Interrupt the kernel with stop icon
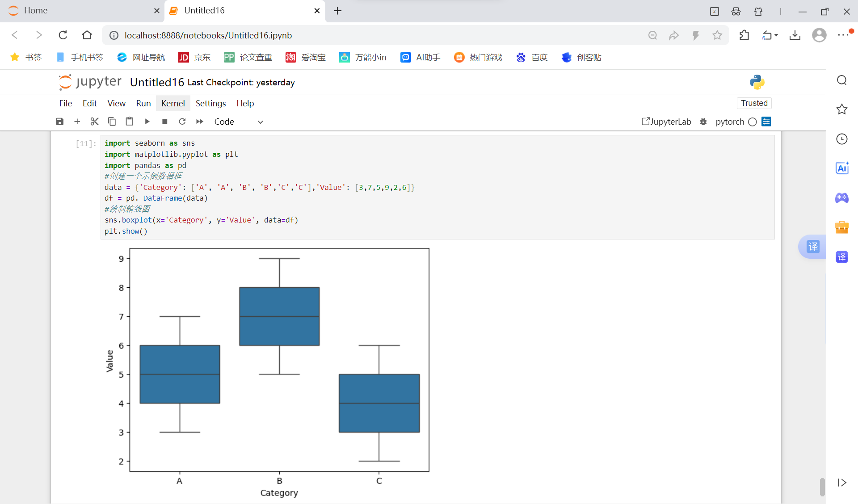This screenshot has height=504, width=858. click(164, 122)
